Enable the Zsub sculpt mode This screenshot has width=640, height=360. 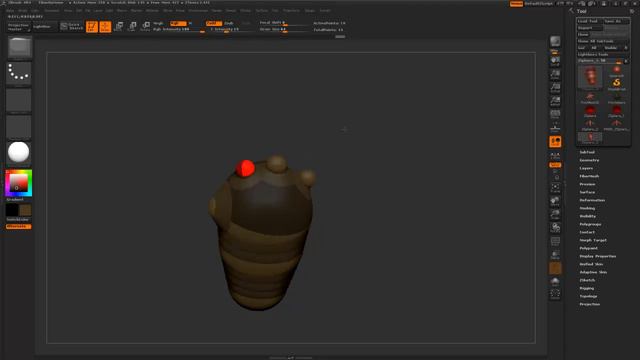point(229,23)
